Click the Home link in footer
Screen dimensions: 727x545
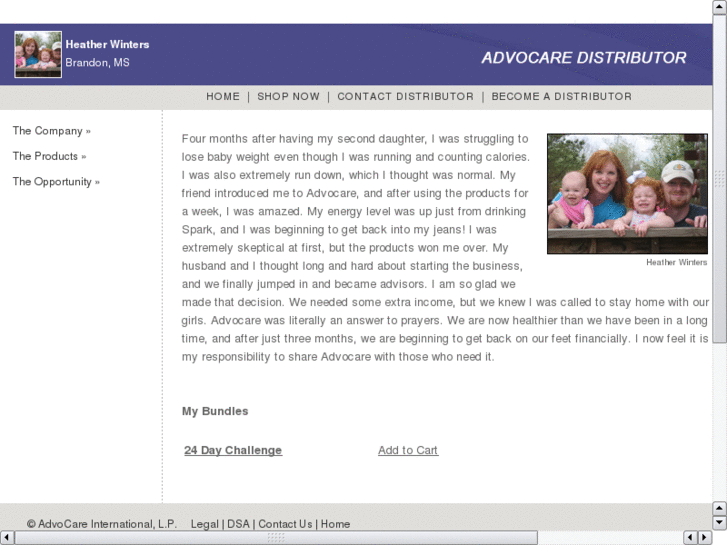335,524
